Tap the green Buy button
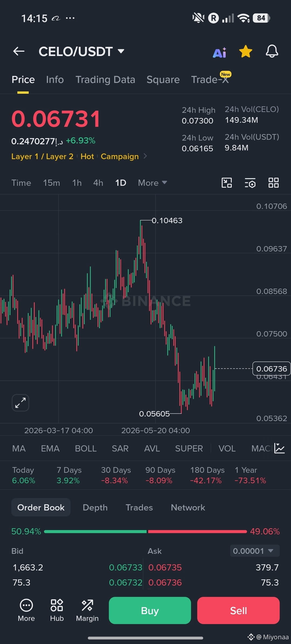Image resolution: width=291 pixels, height=644 pixels. tap(150, 610)
